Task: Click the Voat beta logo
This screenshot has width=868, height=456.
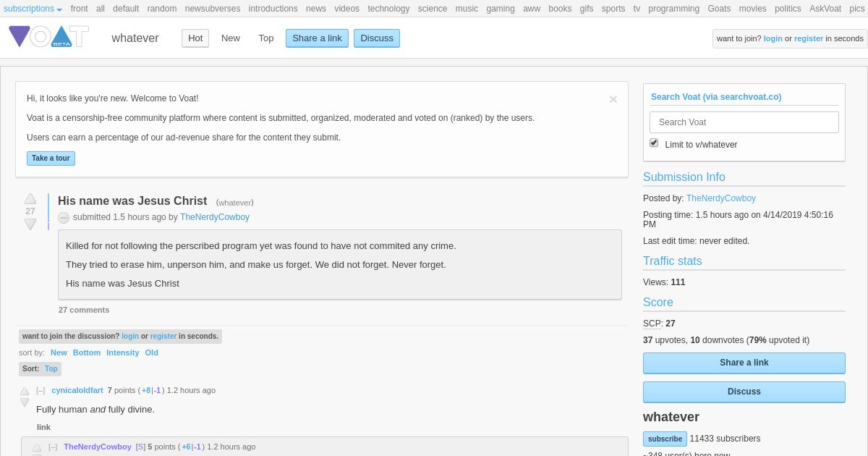Action: pos(48,37)
